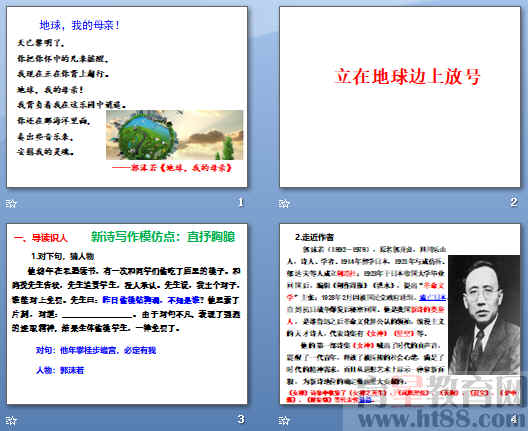Select slide 1 thumbnail 地球，我的母亲

127,97
